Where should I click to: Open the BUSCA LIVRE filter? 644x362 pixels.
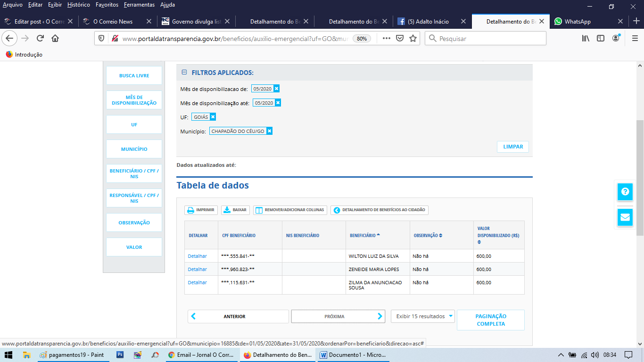pos(134,75)
